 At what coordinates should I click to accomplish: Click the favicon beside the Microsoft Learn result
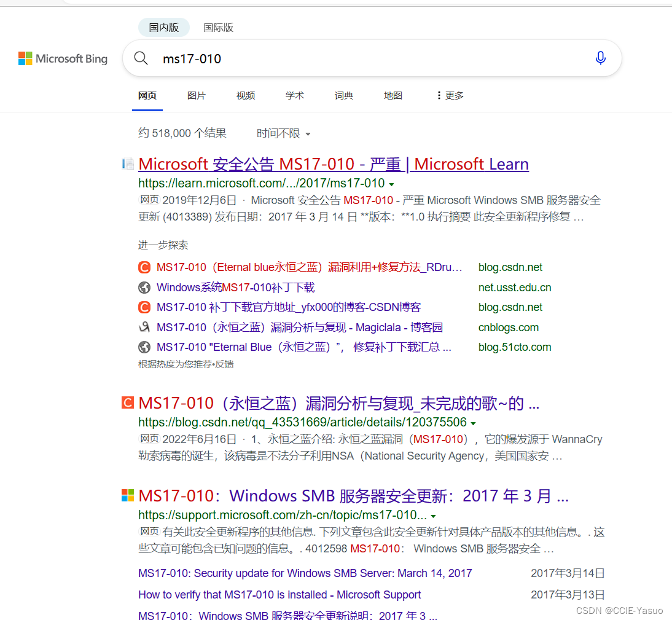coord(128,164)
